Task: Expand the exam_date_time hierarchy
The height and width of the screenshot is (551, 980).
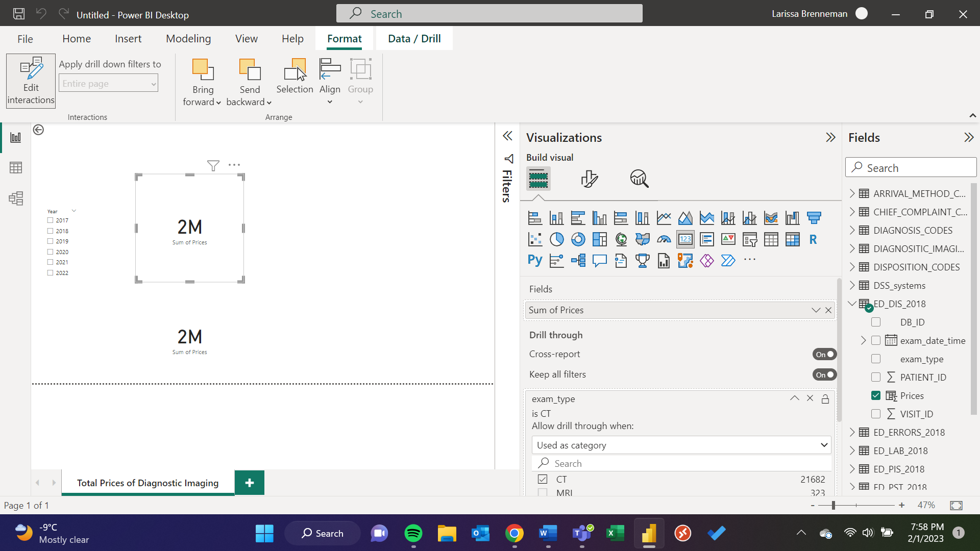Action: [x=863, y=340]
